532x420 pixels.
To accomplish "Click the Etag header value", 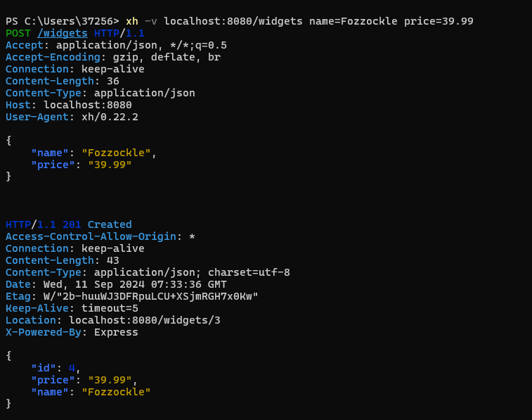I will tap(150, 296).
